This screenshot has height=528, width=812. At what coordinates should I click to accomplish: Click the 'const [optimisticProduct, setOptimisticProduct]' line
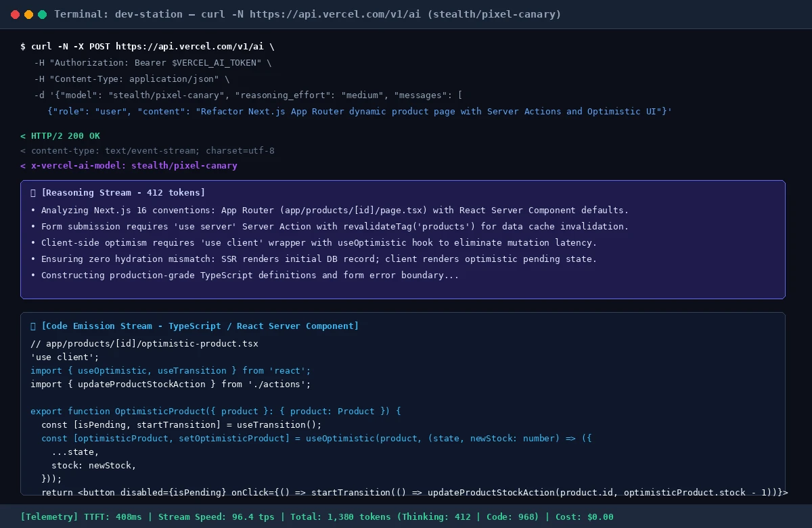point(317,438)
